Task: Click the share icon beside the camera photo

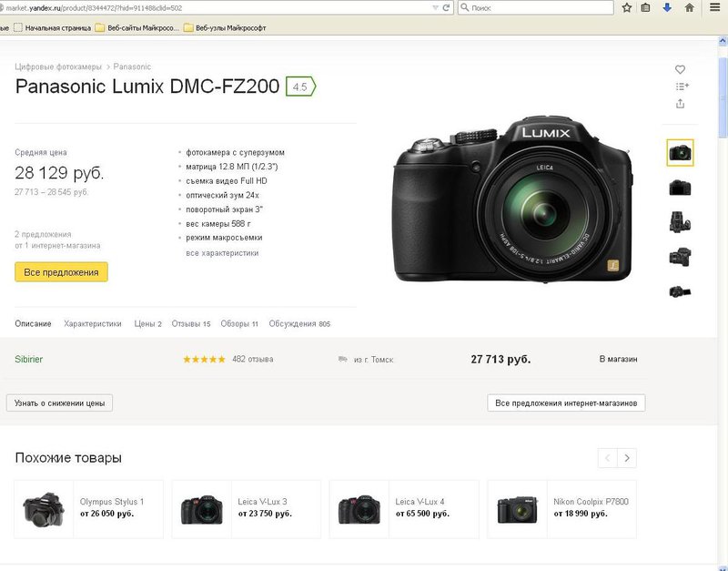Action: coord(680,104)
